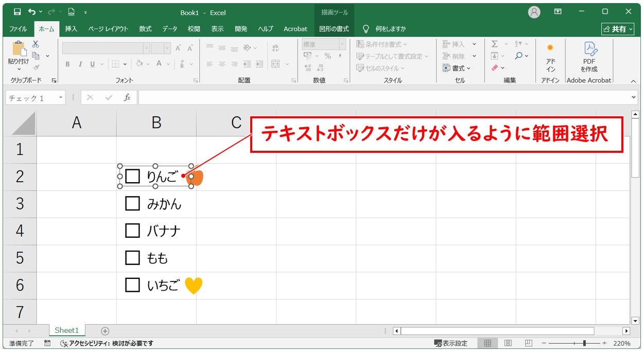The width and height of the screenshot is (644, 352).
Task: Open the ファイル tab
Action: click(x=19, y=29)
